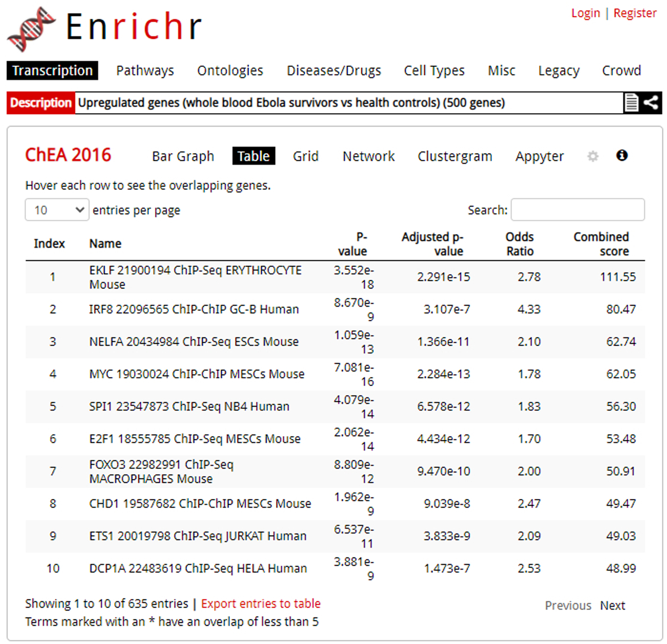This screenshot has height=644, width=667.
Task: Switch to Grid view
Action: [x=306, y=156]
